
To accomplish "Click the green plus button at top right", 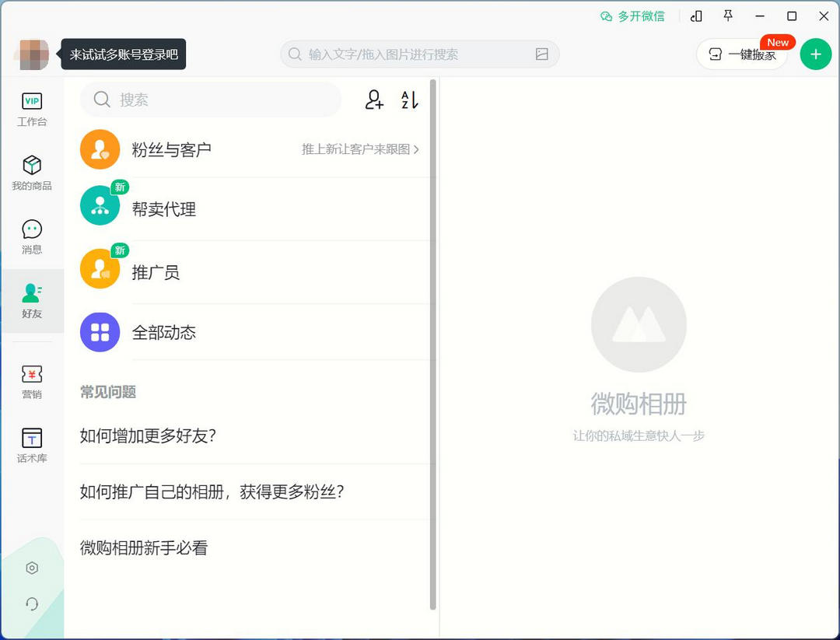I will [x=815, y=54].
